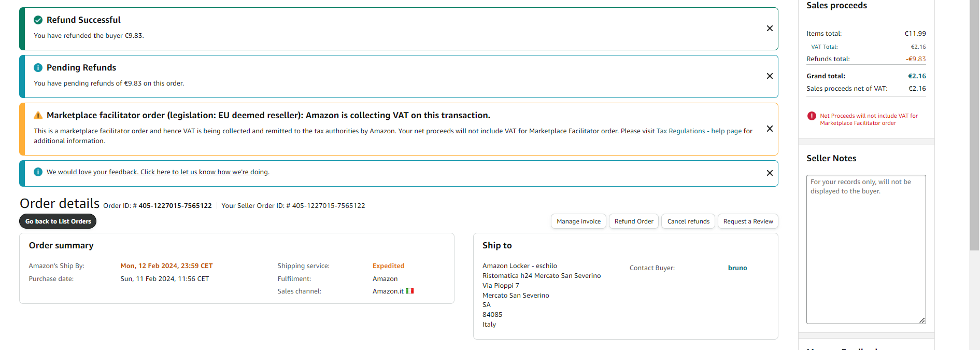Go back to List Orders
Viewport: 980px width, 350px height.
point(58,221)
